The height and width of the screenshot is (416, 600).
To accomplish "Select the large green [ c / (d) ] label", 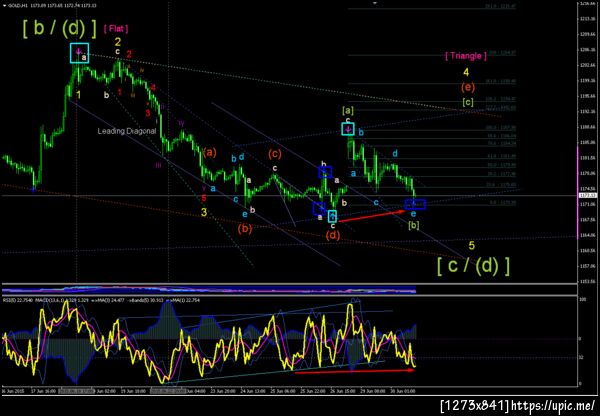I will pyautogui.click(x=473, y=266).
